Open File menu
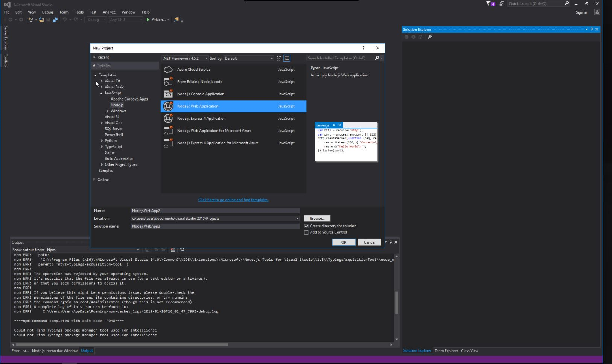Screen dimensions: 612x364 (6, 12)
